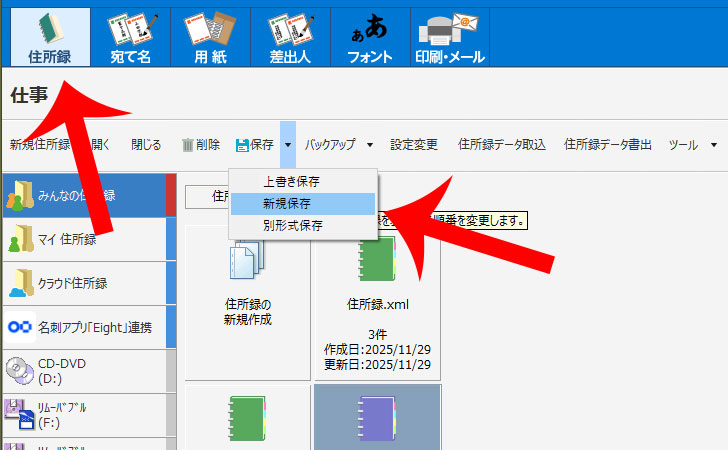Click the フォント font icon
Viewport: 728px width, 450px height.
[x=369, y=30]
